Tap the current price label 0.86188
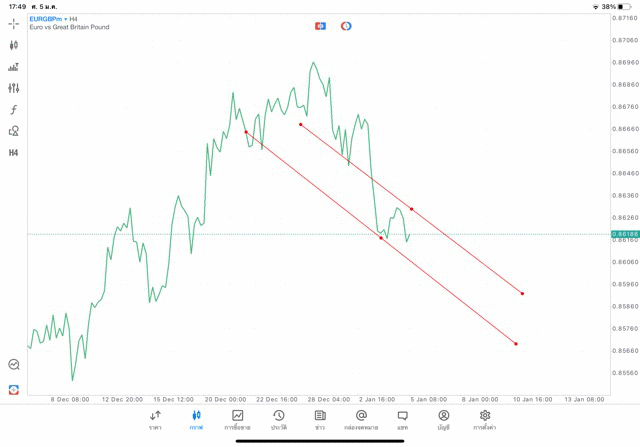The width and height of the screenshot is (640, 447). point(624,234)
